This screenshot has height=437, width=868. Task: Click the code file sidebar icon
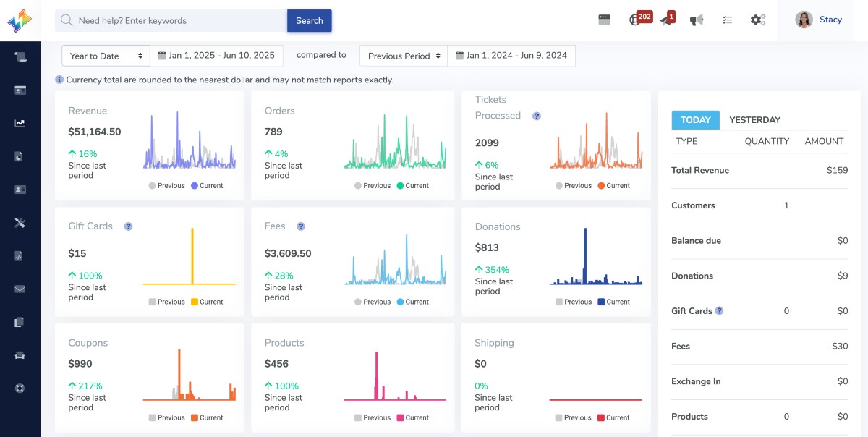pyautogui.click(x=20, y=256)
